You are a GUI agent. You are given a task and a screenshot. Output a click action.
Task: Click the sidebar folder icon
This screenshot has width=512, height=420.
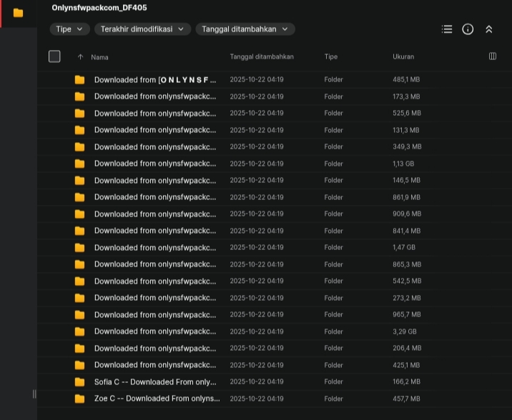pyautogui.click(x=18, y=13)
